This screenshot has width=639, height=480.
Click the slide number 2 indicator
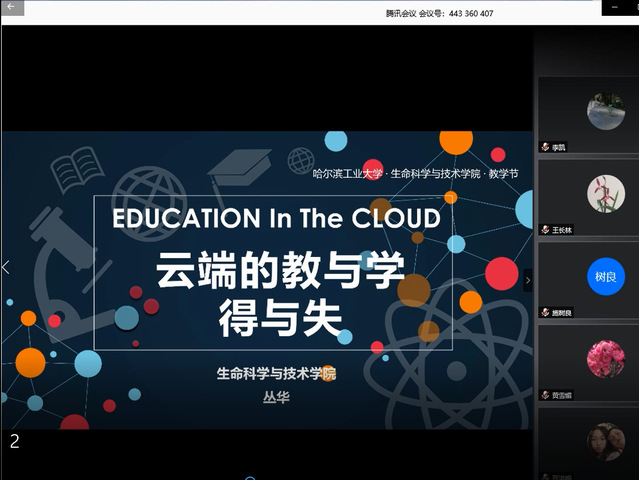click(15, 441)
